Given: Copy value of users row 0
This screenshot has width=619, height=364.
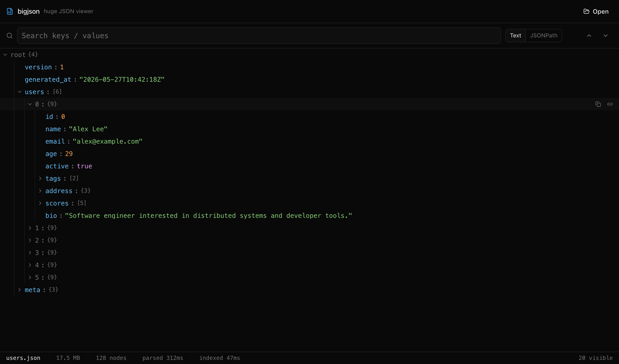Looking at the screenshot, I should [x=598, y=104].
